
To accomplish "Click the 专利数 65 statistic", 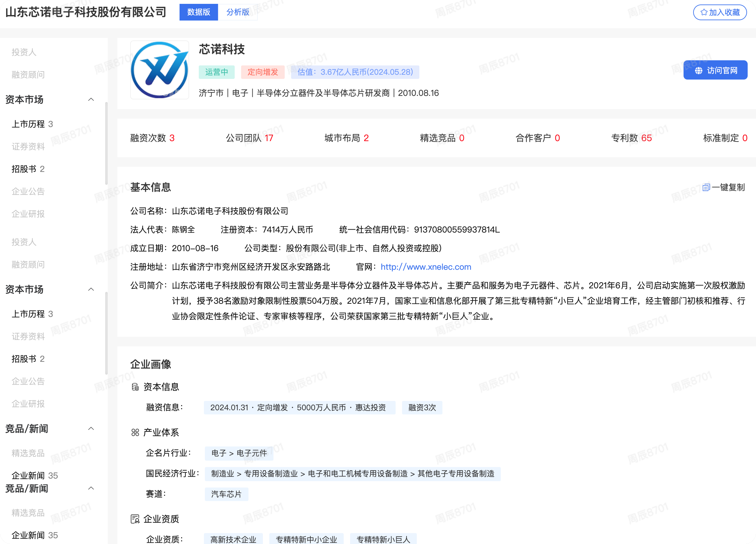I will [631, 138].
